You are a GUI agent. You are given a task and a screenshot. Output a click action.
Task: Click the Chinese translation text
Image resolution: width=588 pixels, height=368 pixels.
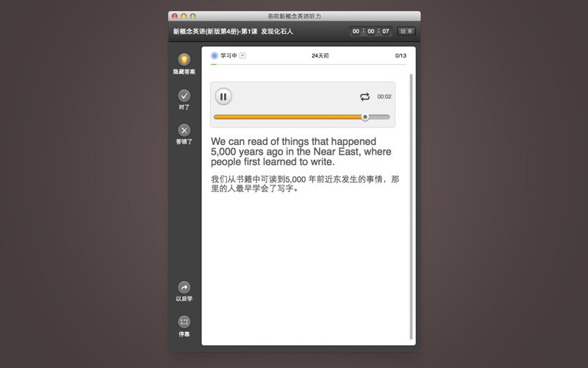tap(305, 184)
